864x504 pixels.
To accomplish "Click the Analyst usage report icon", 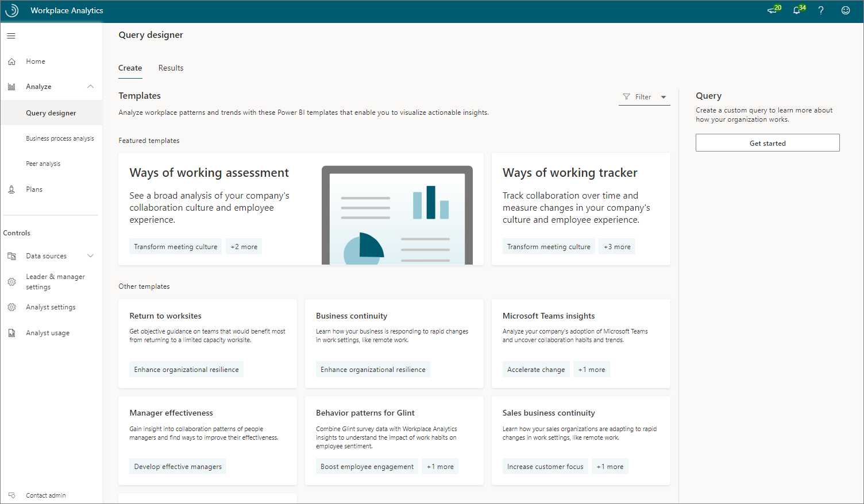I will pyautogui.click(x=11, y=333).
